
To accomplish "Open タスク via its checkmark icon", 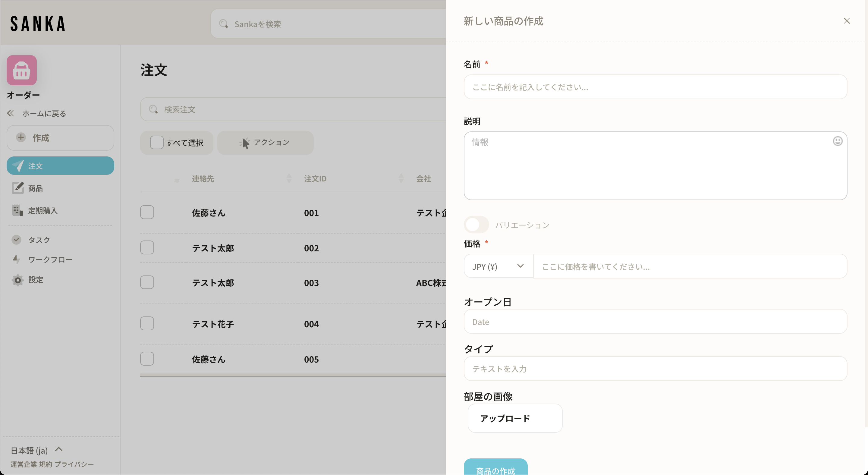I will pyautogui.click(x=17, y=240).
